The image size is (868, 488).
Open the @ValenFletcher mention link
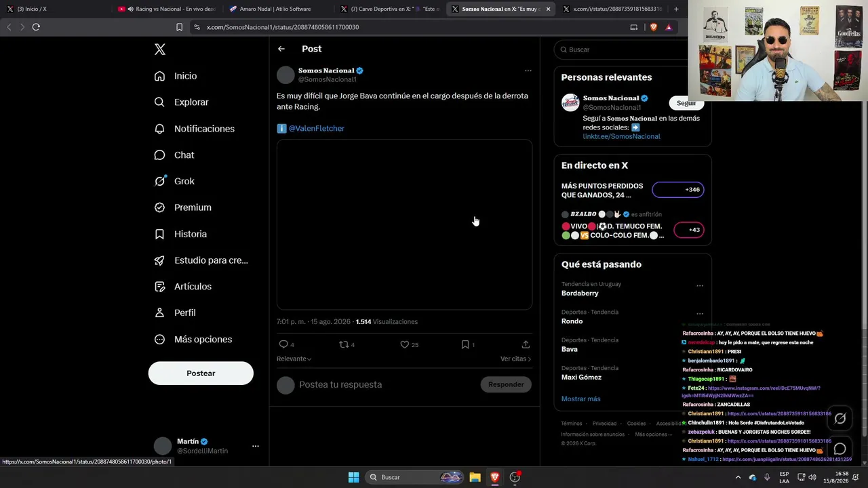pos(316,129)
